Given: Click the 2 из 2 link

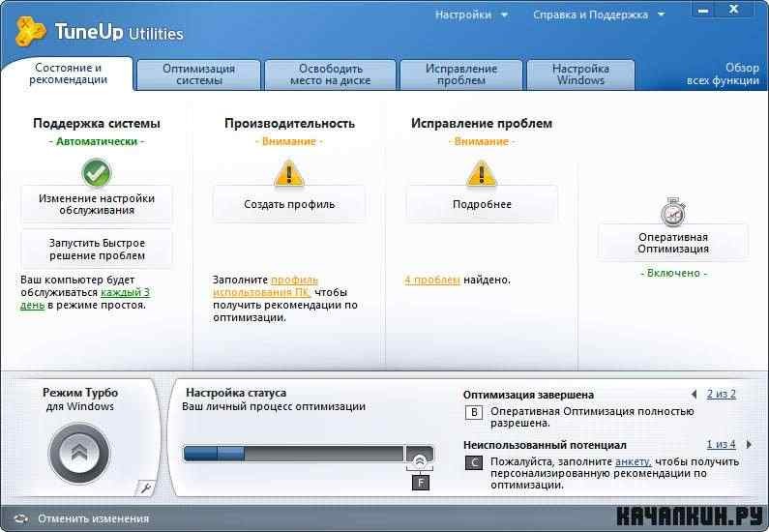Looking at the screenshot, I should tap(721, 394).
